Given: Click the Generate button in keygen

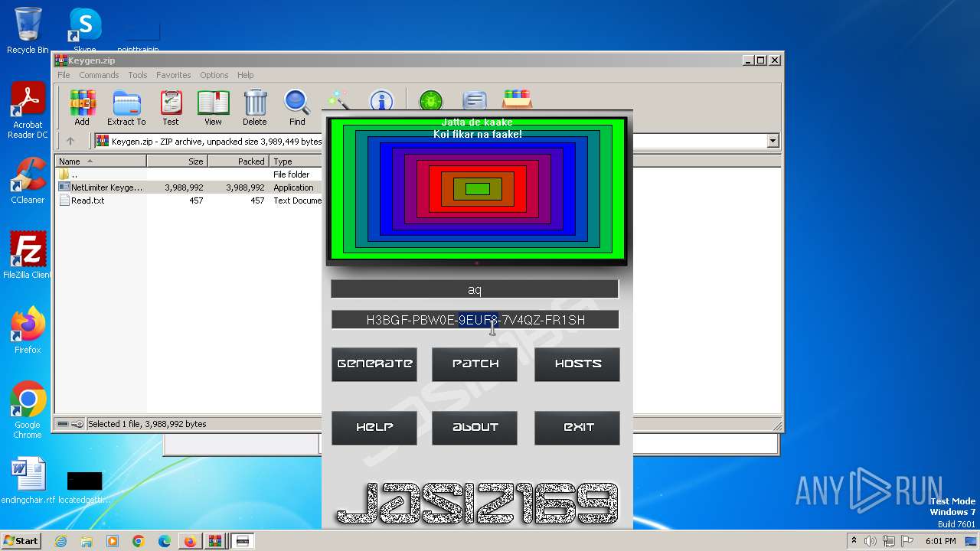Looking at the screenshot, I should click(374, 364).
